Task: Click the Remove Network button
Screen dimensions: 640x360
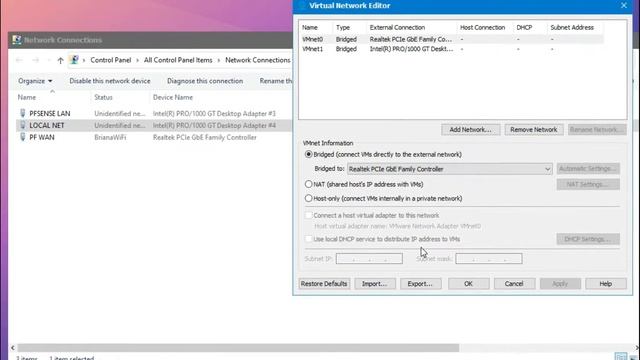Action: pos(533,129)
